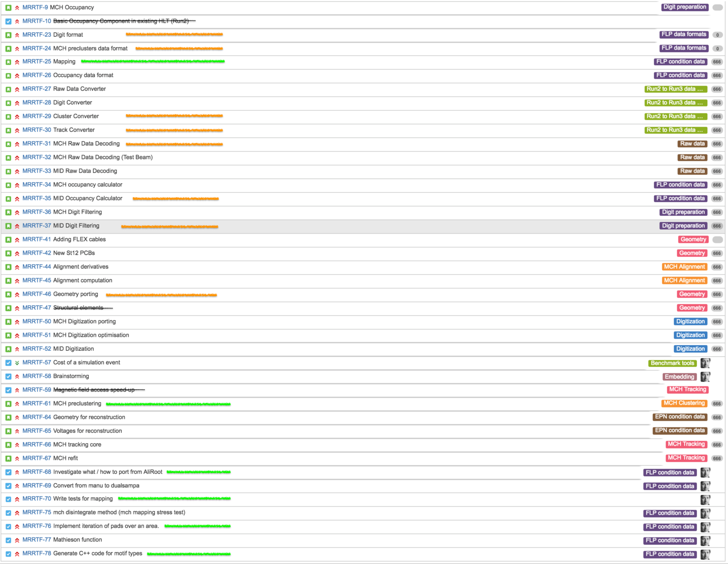Click estimate badge 0 on MRRTF-23
This screenshot has width=728, height=564.
coord(717,35)
